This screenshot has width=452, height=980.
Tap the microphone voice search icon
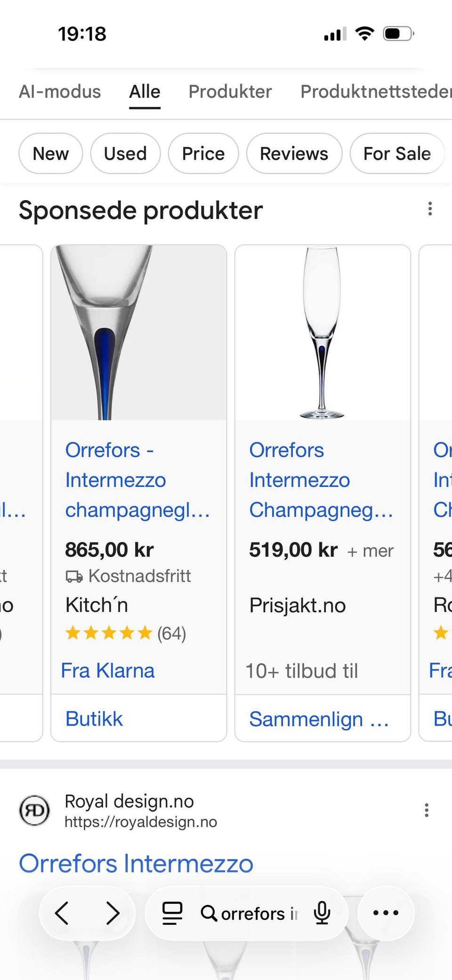[322, 913]
